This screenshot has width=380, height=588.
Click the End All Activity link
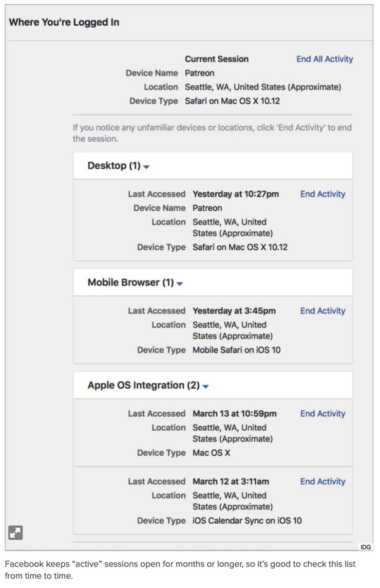tap(324, 59)
